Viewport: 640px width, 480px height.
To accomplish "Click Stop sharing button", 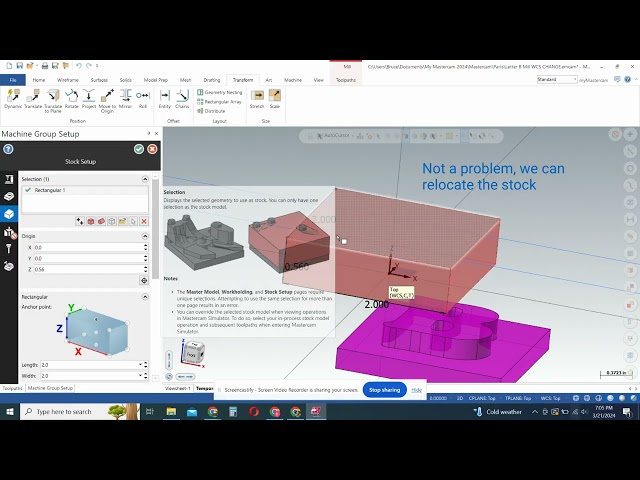I will 384,390.
